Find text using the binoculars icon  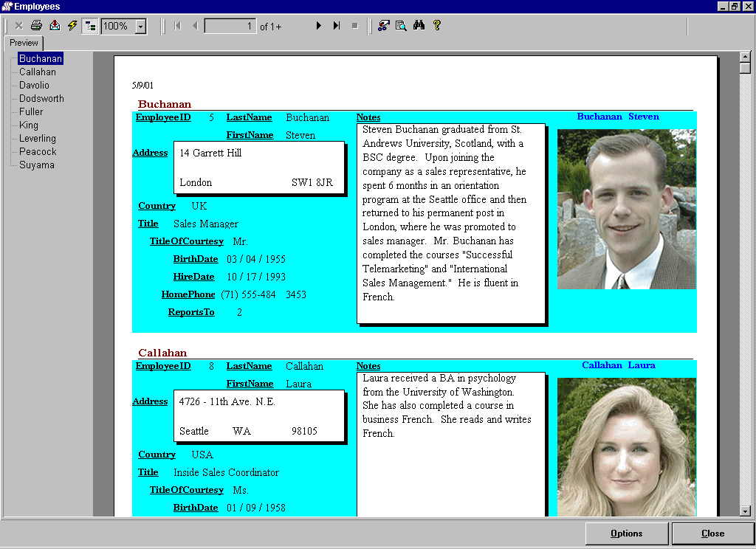click(419, 25)
